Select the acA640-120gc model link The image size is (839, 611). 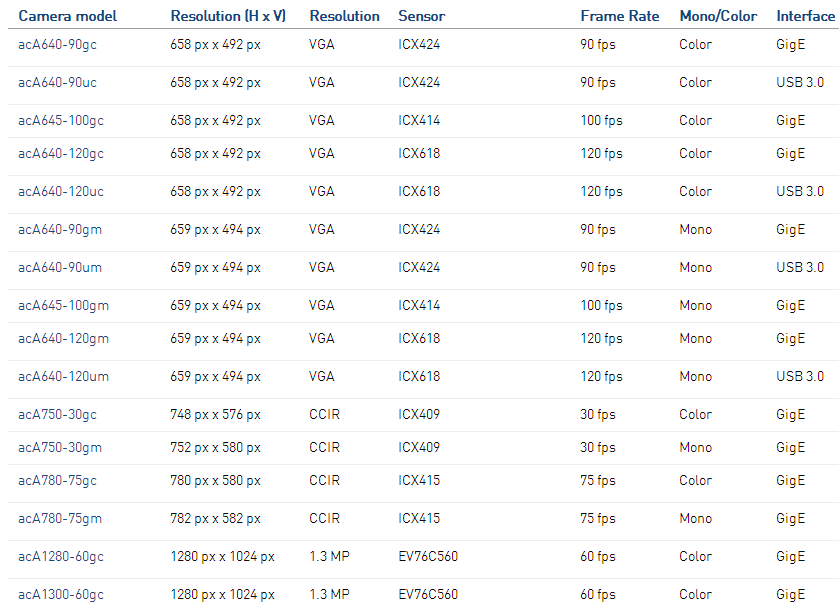[x=61, y=154]
